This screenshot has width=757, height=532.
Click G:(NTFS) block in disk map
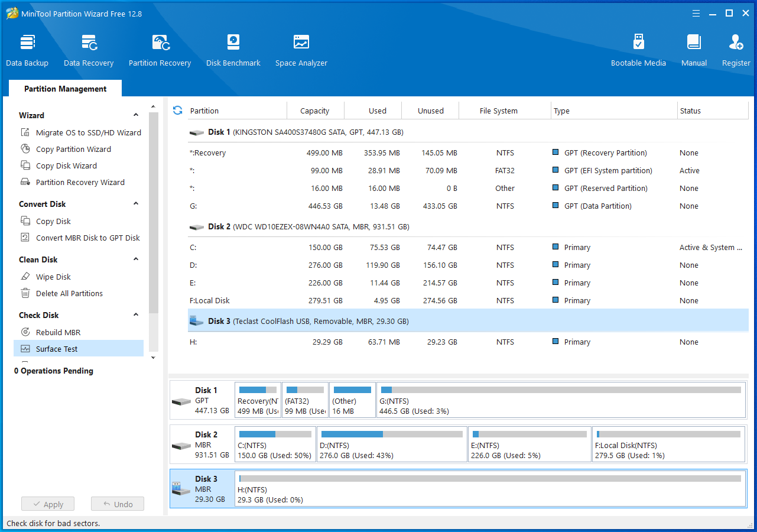click(561, 400)
